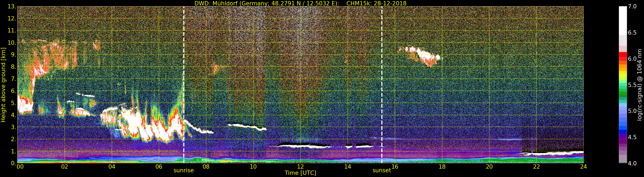The image size is (644, 177).
Task: Click the time axis tick "04"
Action: tap(112, 166)
